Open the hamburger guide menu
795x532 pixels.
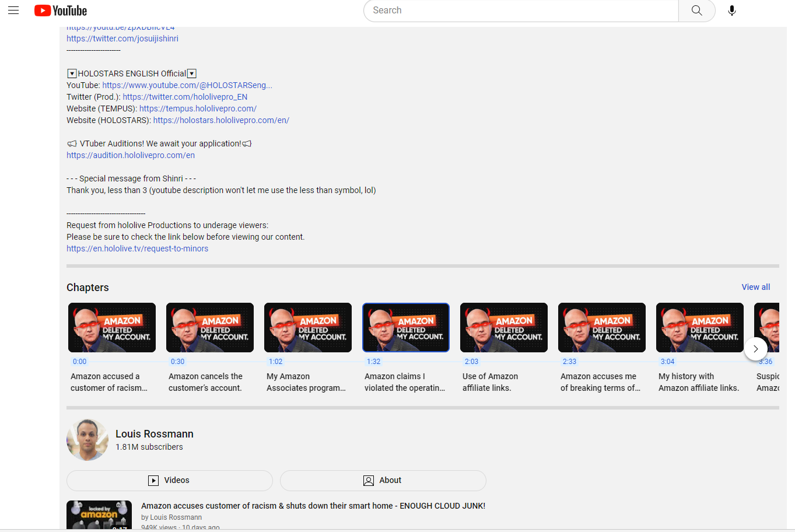(13, 10)
